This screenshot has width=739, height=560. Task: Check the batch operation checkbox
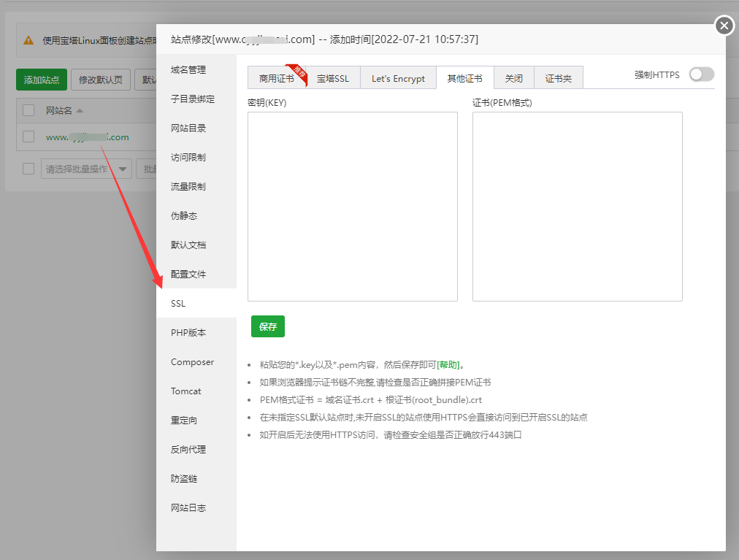(x=28, y=169)
